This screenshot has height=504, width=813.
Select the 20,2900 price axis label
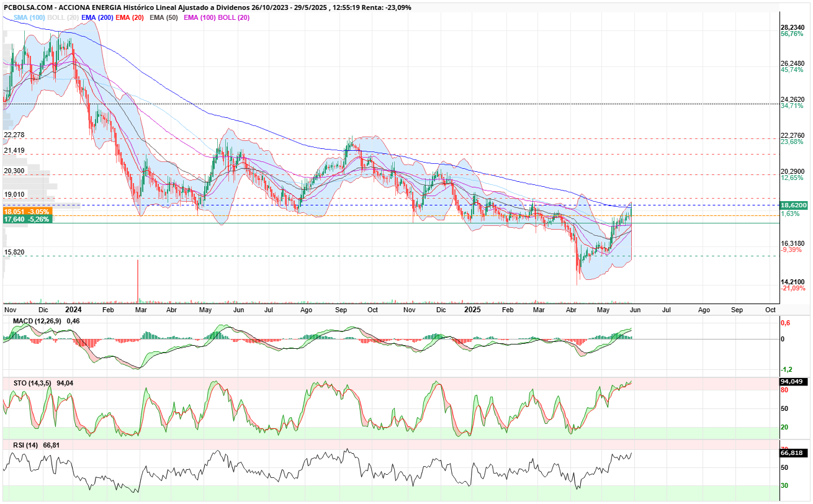pyautogui.click(x=793, y=171)
